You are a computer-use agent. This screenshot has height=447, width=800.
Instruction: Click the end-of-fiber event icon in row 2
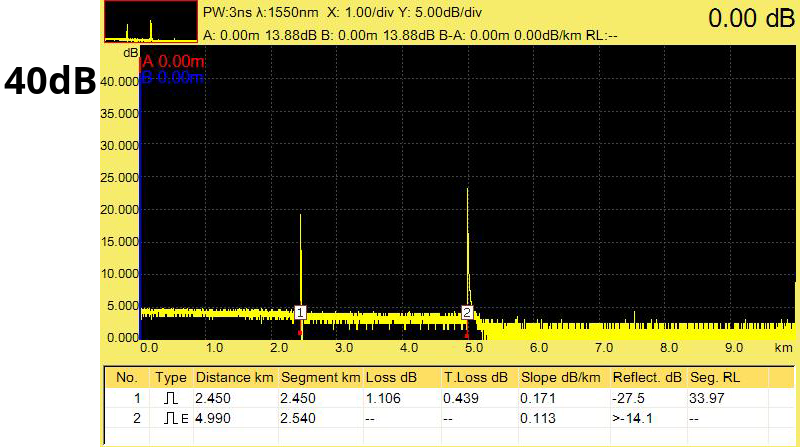176,418
